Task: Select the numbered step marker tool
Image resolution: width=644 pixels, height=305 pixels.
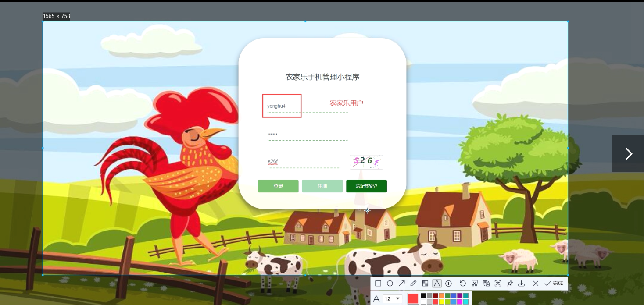Action: [448, 284]
